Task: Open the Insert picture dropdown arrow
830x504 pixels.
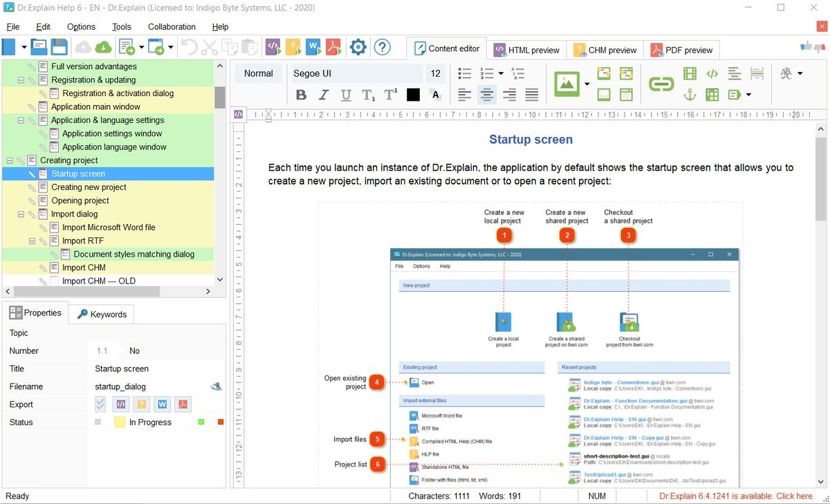Action: click(587, 84)
